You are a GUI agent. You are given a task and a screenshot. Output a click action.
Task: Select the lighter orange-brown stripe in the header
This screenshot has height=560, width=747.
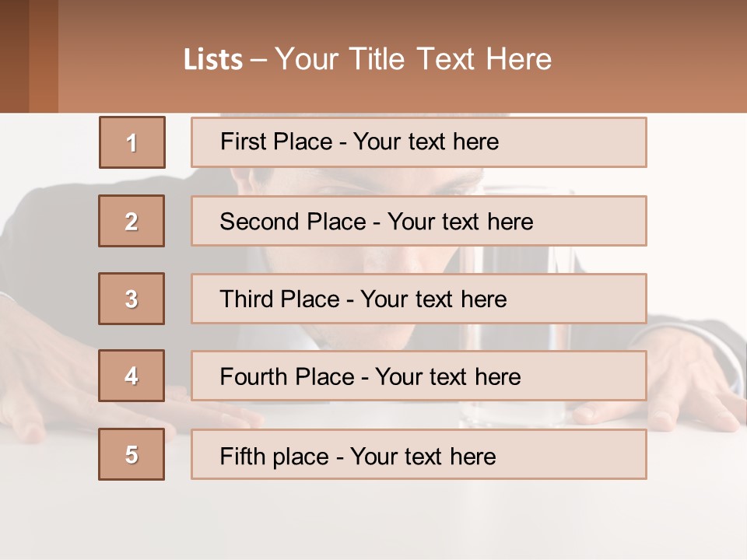44,56
